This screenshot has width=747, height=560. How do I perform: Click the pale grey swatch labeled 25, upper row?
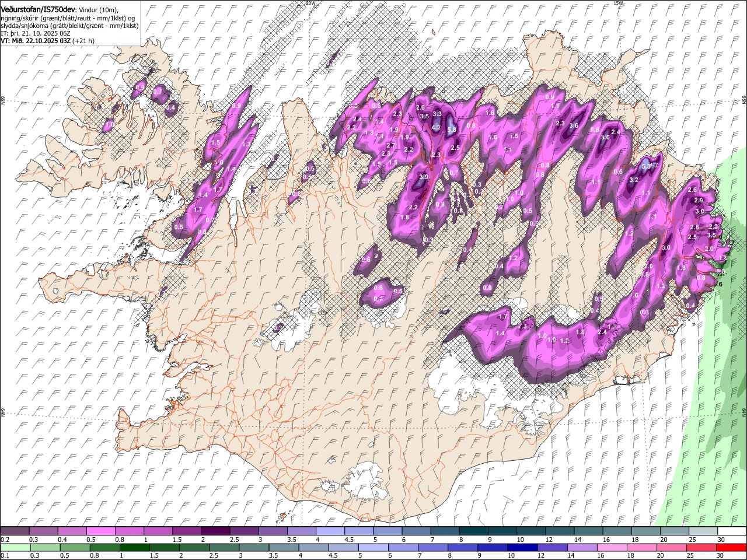[703, 531]
